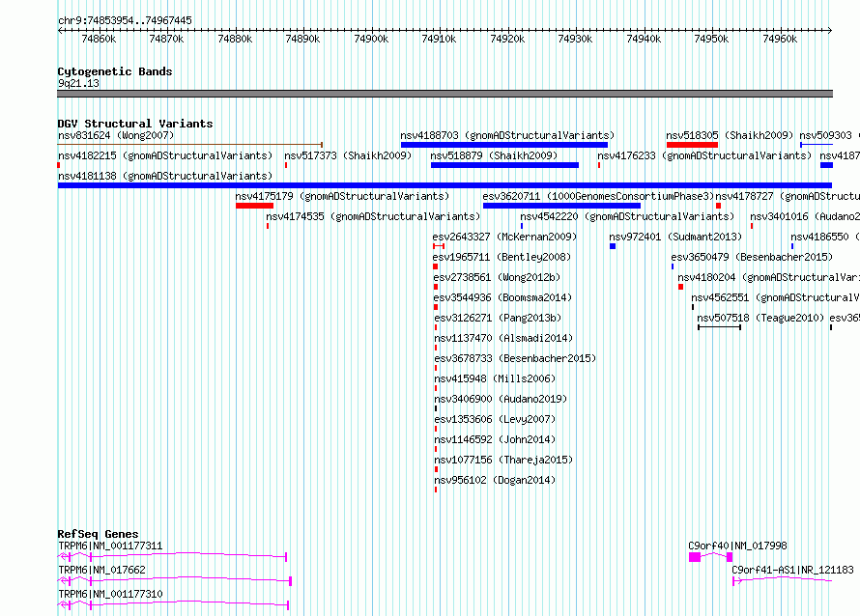The height and width of the screenshot is (616, 860).
Task: Click nsv4562551 variant label
Action: pos(775,297)
